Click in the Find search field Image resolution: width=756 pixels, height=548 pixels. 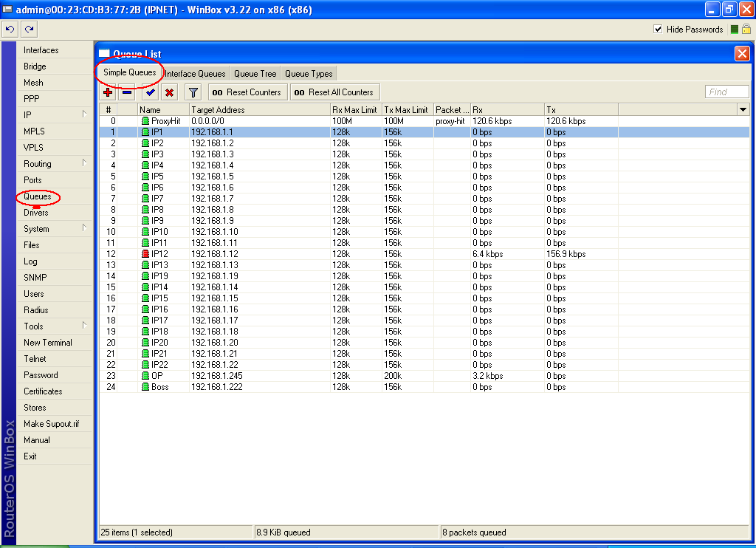tap(726, 92)
